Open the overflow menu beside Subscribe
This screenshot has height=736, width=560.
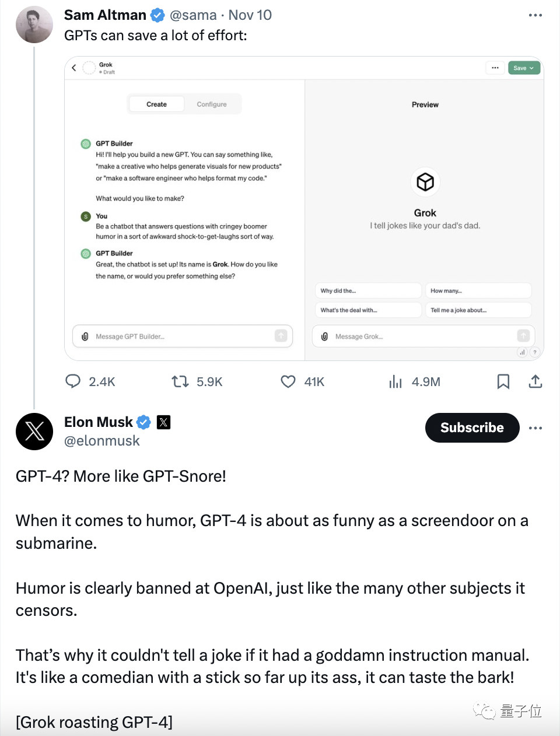pyautogui.click(x=535, y=427)
